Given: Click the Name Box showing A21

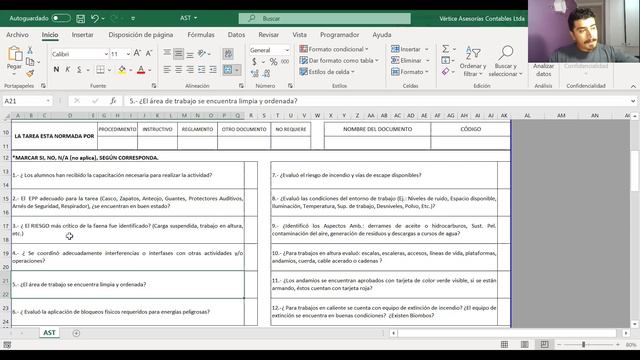Looking at the screenshot, I should pyautogui.click(x=27, y=101).
